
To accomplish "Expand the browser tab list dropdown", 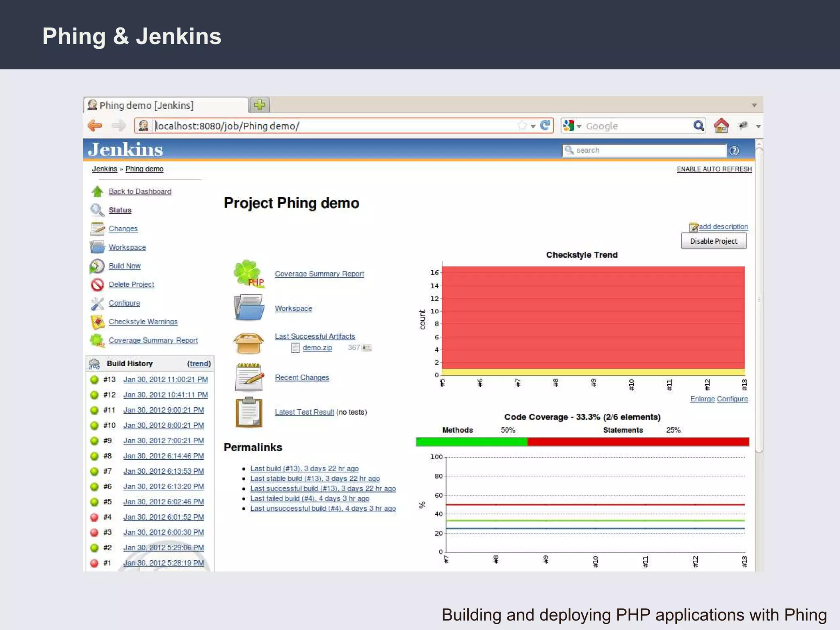I will (x=754, y=105).
